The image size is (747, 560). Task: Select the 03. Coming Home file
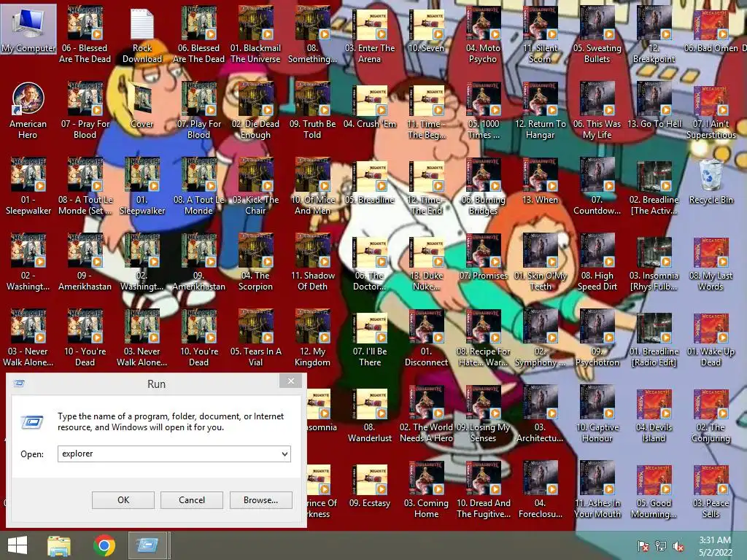426,489
